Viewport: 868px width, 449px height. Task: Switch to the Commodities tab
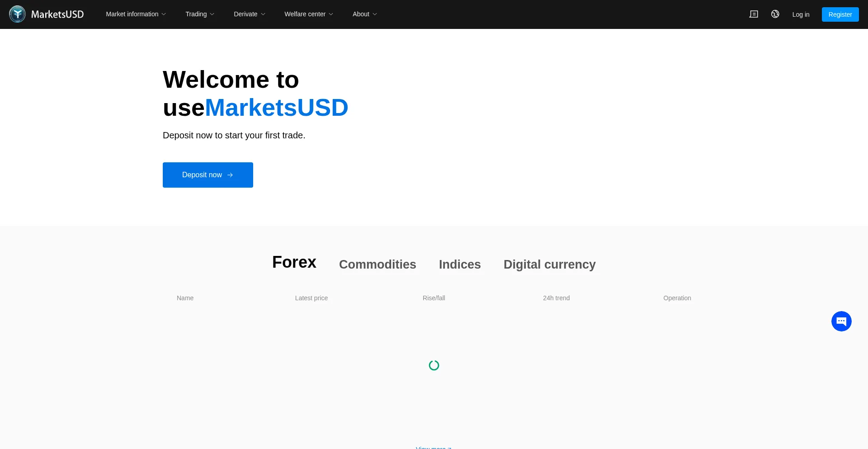tap(377, 264)
